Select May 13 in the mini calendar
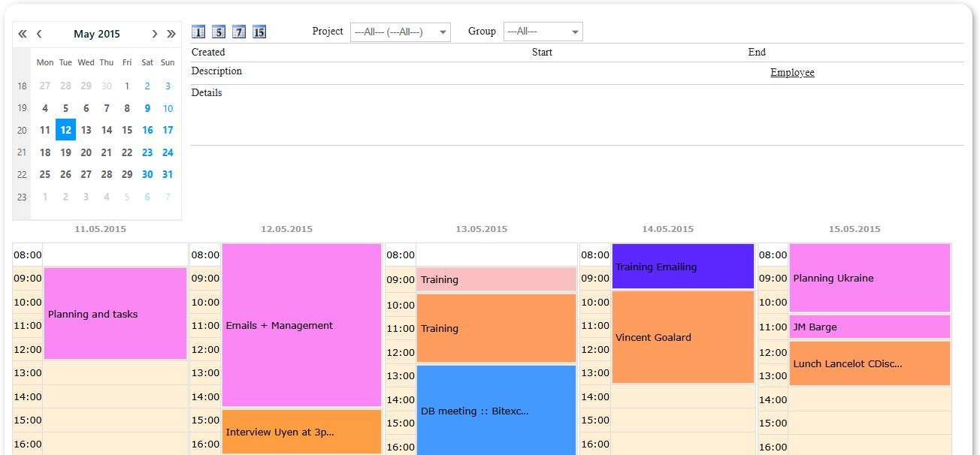Viewport: 980px width, 455px height. (x=86, y=130)
